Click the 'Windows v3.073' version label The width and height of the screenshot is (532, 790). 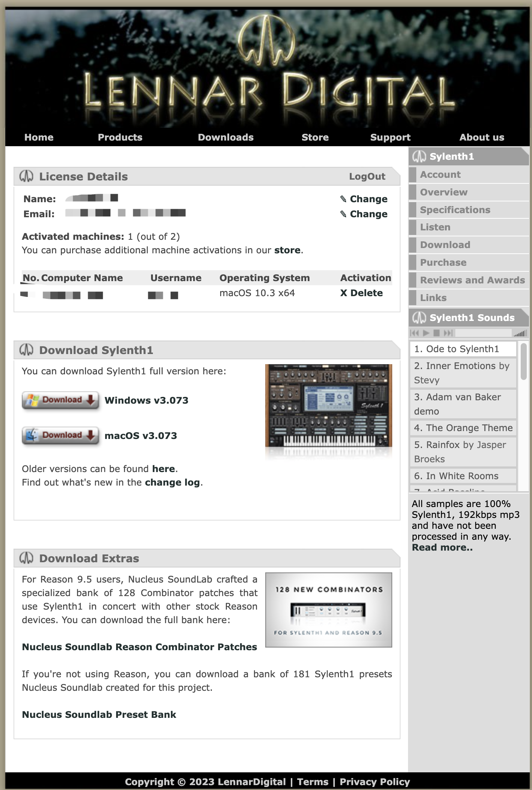(147, 401)
